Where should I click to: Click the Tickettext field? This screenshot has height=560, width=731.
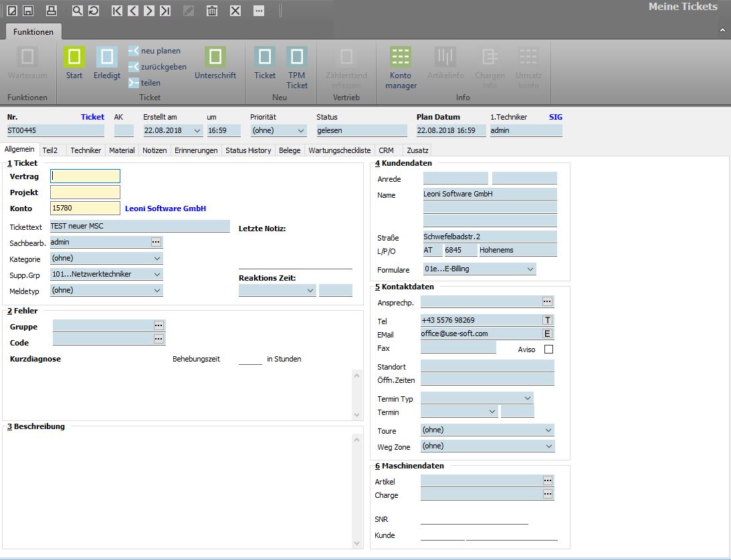coord(140,226)
